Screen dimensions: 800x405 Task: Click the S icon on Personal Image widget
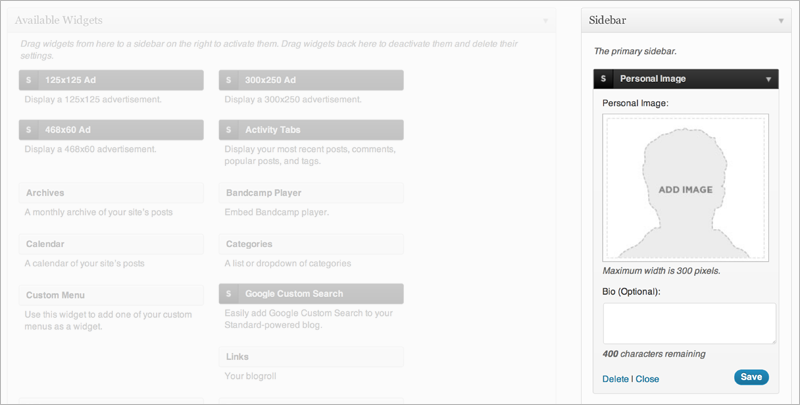point(604,79)
